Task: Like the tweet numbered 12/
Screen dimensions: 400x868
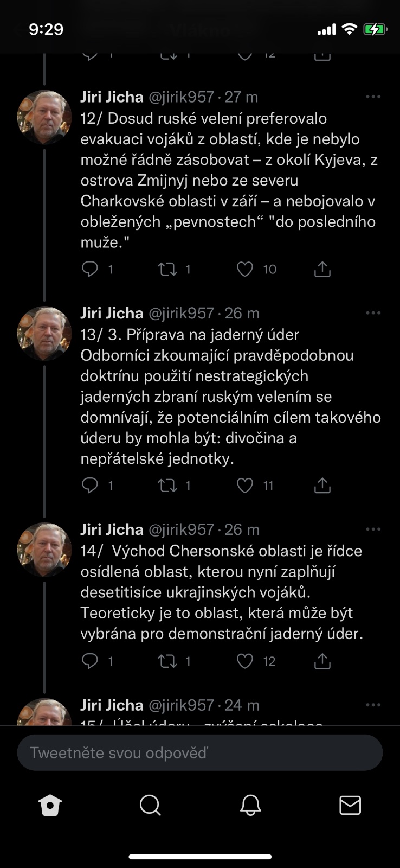Action: [245, 269]
